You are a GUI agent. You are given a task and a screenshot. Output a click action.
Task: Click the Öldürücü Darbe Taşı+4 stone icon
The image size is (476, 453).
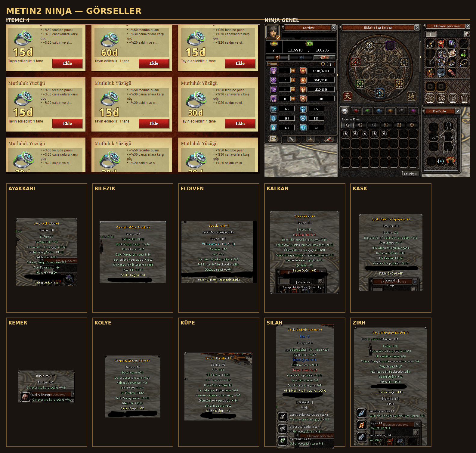coord(283,429)
